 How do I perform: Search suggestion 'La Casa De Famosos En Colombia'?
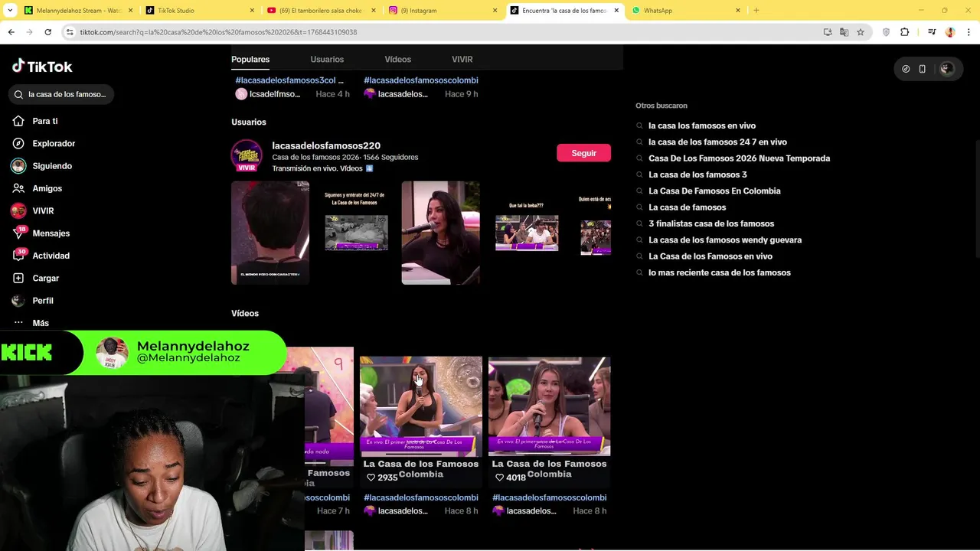pos(714,191)
